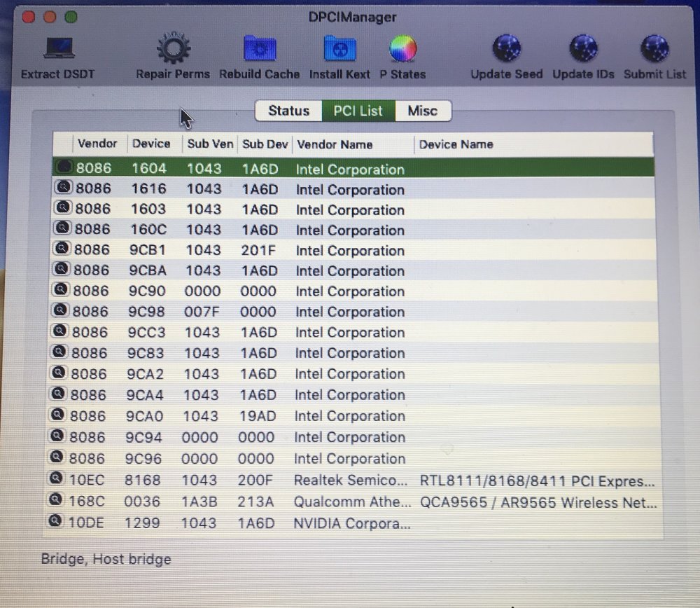
Task: Select device ID 9C94 cell
Action: (x=143, y=437)
